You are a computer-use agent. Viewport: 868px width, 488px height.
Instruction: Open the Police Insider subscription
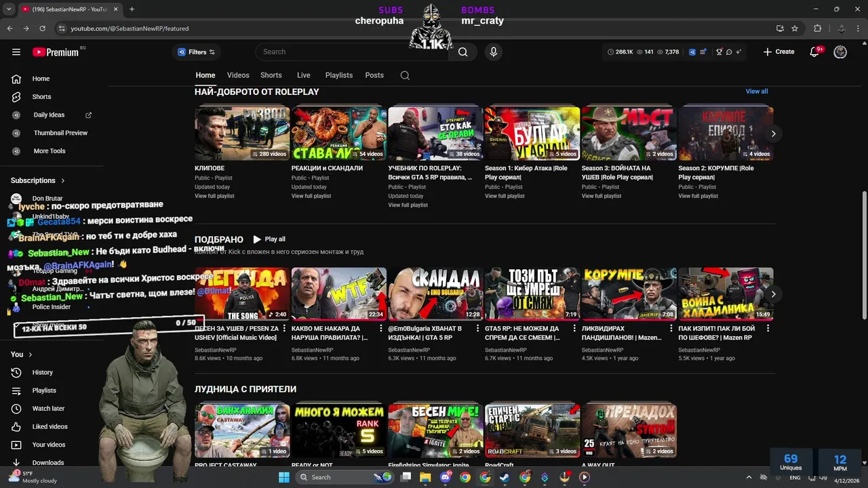pyautogui.click(x=51, y=307)
